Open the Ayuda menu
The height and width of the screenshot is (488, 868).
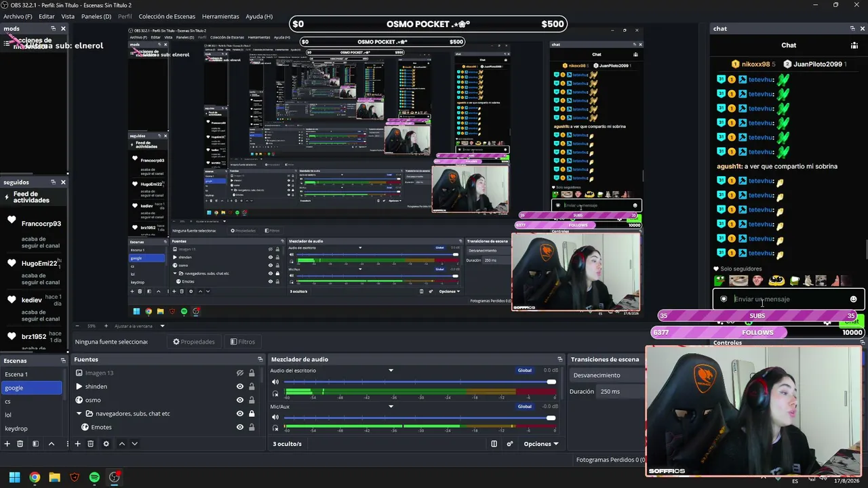[259, 16]
